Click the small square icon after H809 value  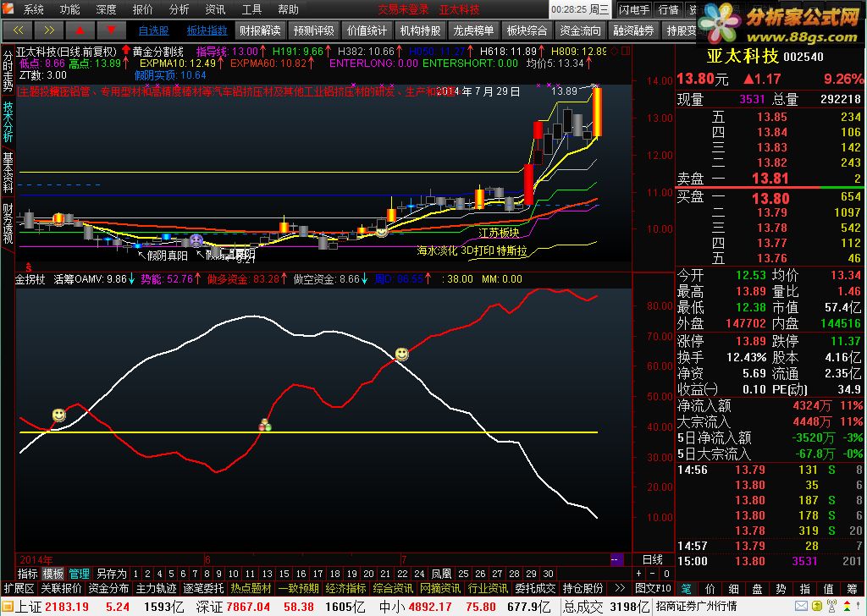626,51
